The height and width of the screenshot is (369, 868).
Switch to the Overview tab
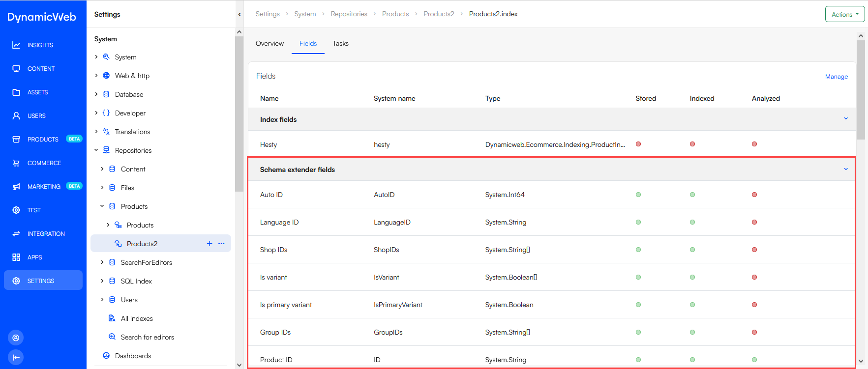tap(269, 43)
